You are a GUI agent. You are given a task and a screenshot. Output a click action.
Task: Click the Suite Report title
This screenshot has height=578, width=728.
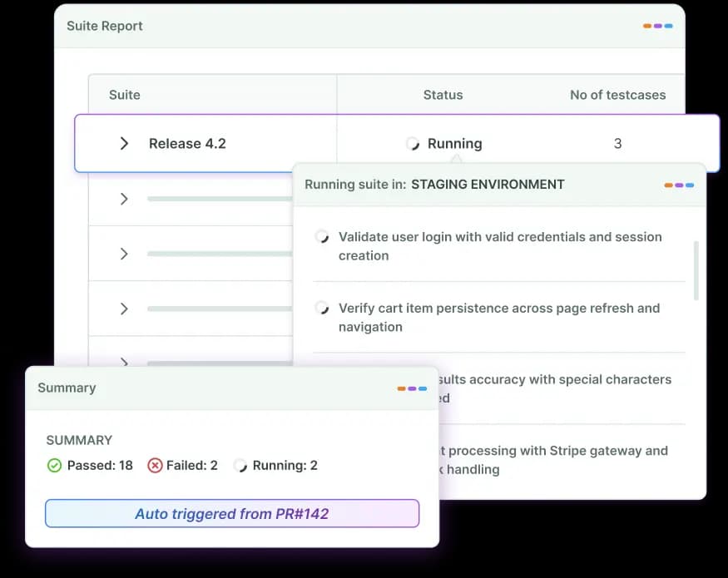pyautogui.click(x=105, y=26)
